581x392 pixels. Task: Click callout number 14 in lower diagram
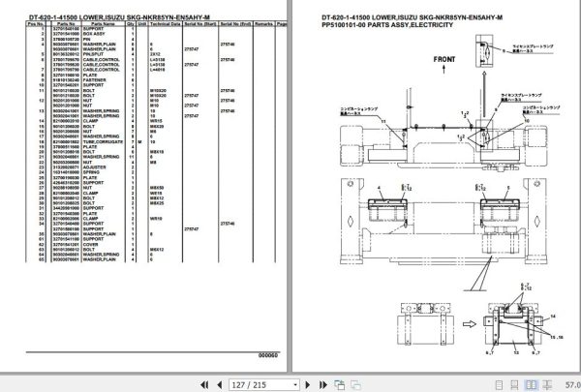[x=553, y=317]
